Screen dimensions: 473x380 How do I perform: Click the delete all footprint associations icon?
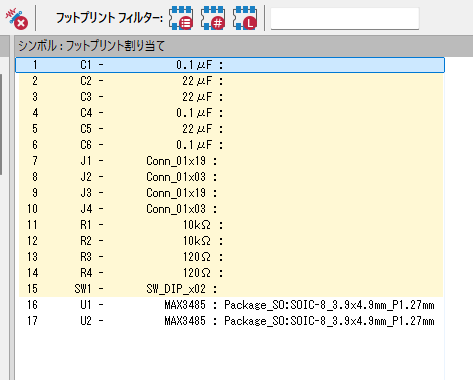coord(17,18)
